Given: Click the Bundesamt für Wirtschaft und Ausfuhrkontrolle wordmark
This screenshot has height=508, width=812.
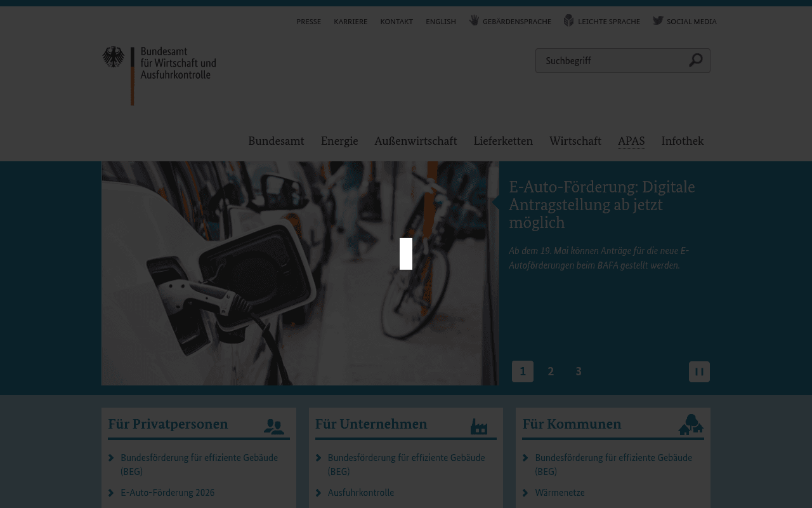Looking at the screenshot, I should [x=178, y=63].
